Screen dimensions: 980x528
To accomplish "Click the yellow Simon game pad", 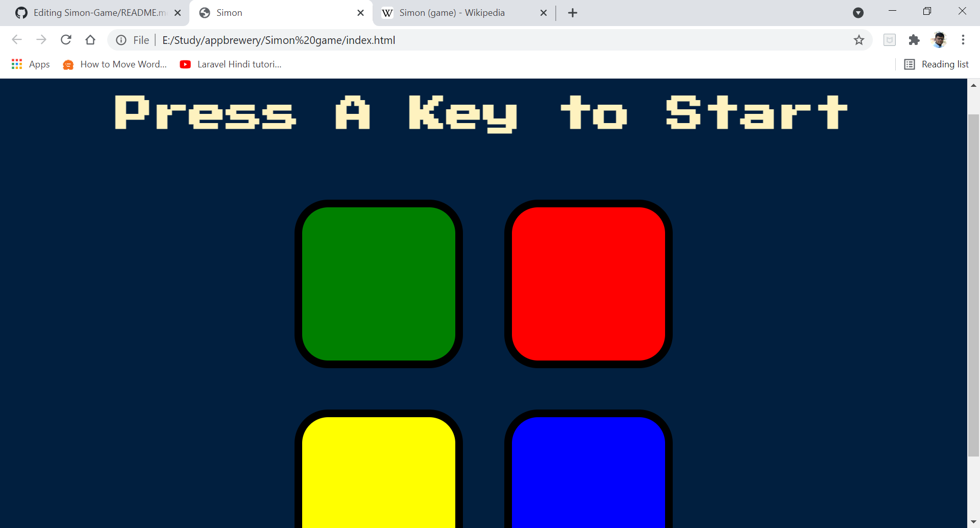I will pyautogui.click(x=379, y=469).
